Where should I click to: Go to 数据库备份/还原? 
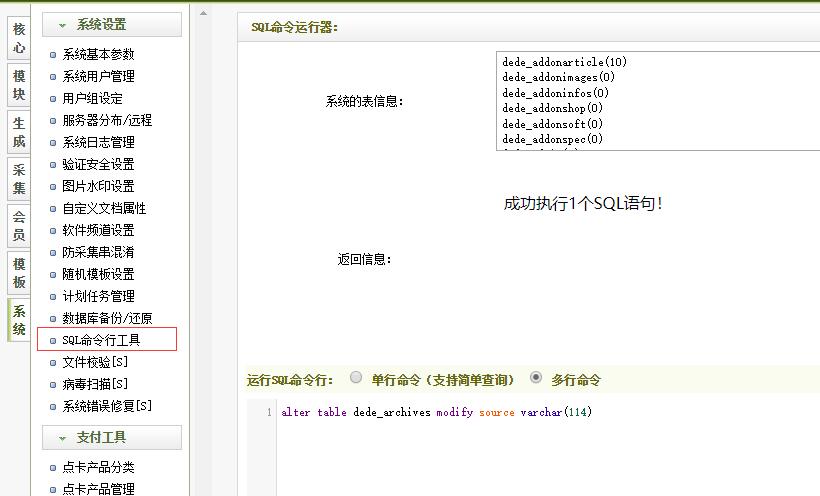[x=107, y=318]
